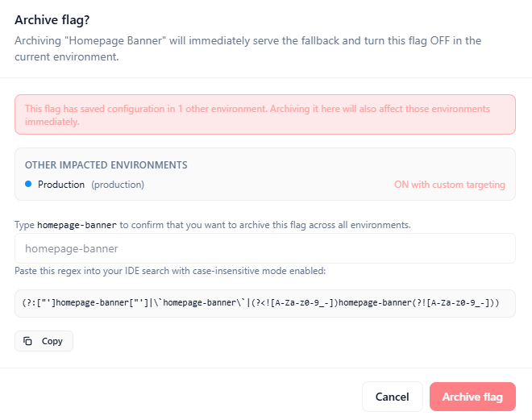Focus the homepage-banner confirmation input field
532x420 pixels.
[x=265, y=248]
